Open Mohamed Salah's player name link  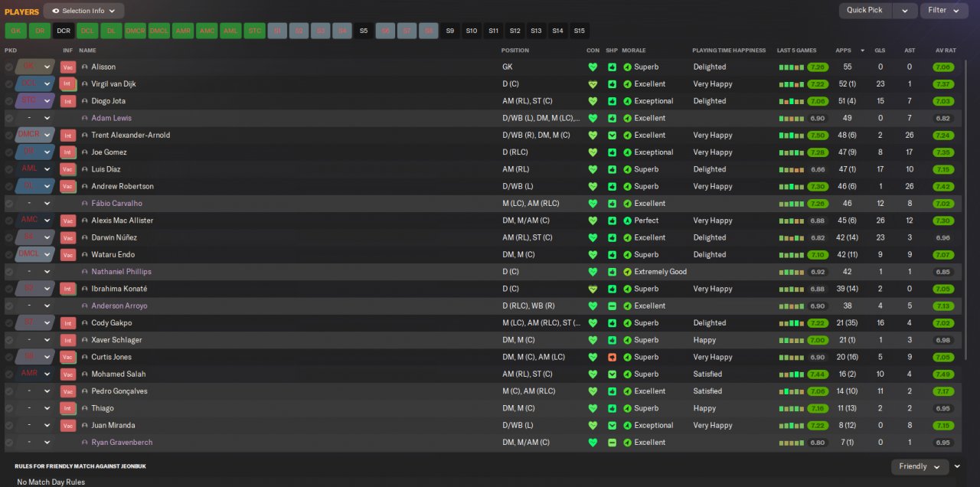118,374
